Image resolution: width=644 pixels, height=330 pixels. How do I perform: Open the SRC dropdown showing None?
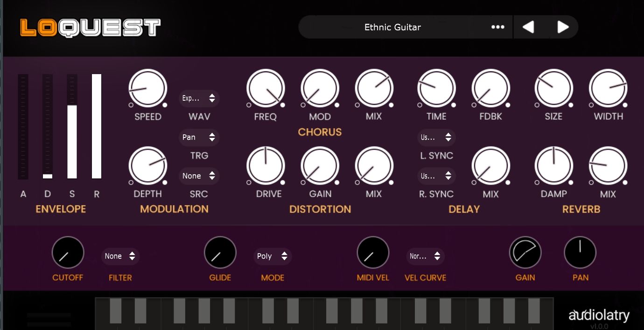(199, 176)
